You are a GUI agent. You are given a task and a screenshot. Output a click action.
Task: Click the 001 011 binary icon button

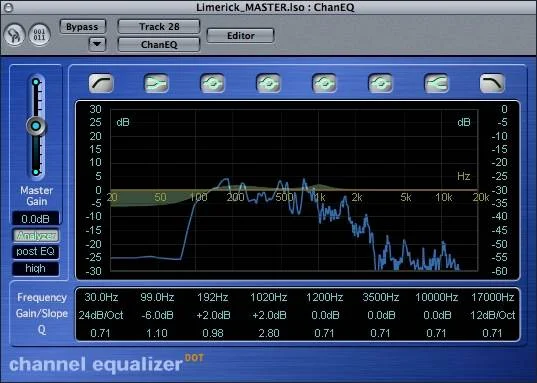coord(39,35)
